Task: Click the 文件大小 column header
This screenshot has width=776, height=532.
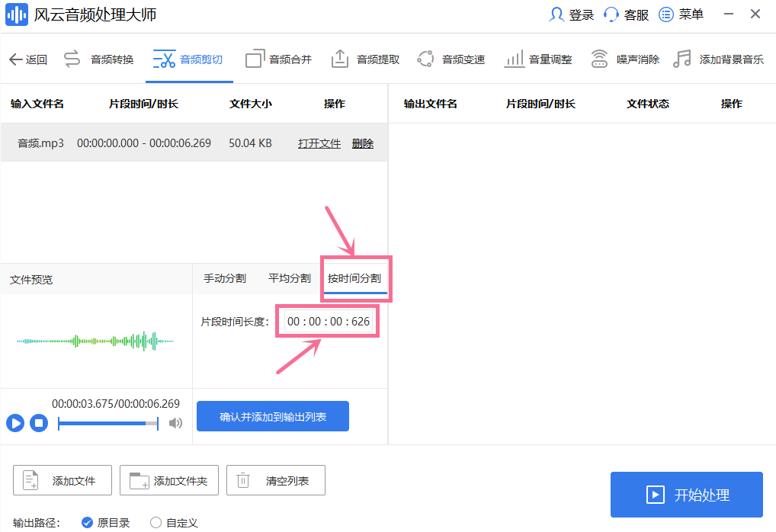Action: 251,104
